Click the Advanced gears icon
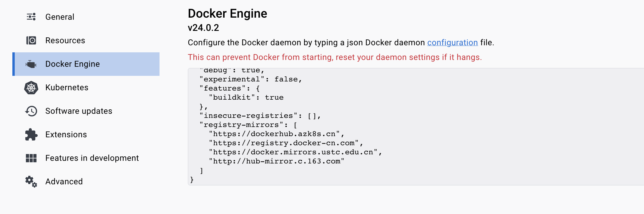 pos(31,182)
